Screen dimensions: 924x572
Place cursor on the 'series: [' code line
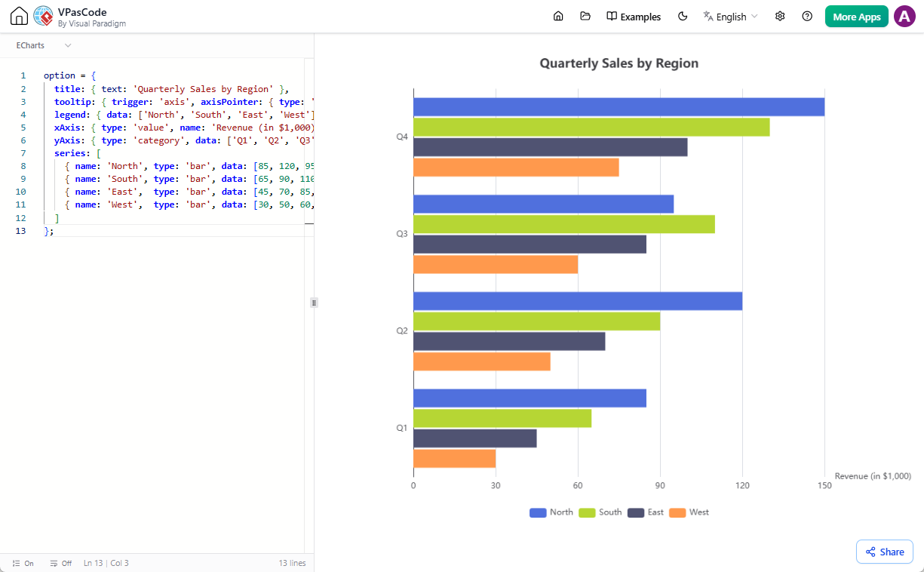(78, 152)
